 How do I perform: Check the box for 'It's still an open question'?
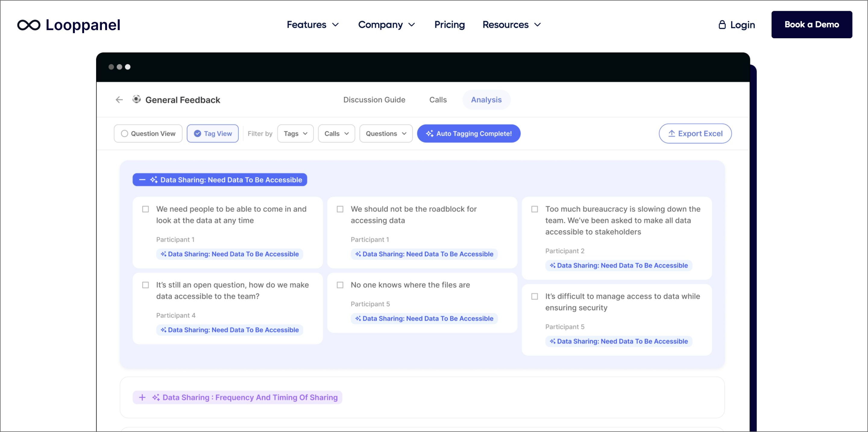[x=146, y=285]
